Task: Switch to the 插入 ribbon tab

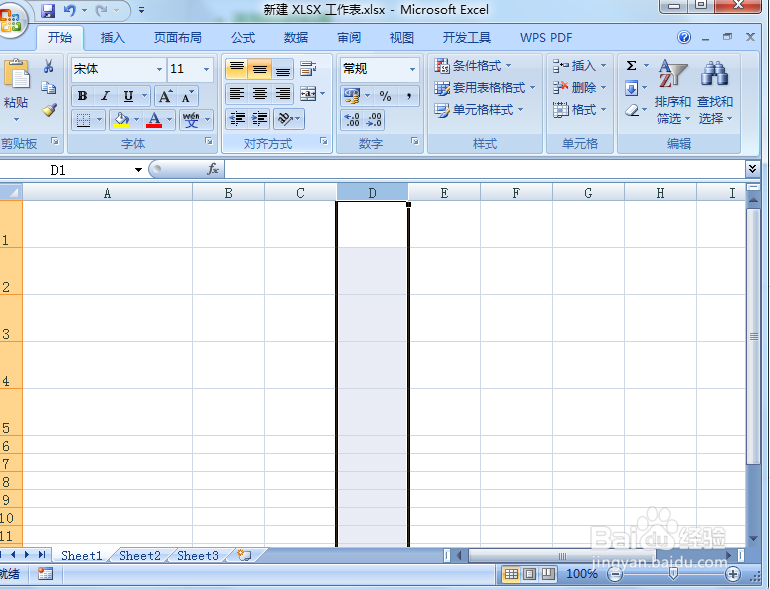Action: click(x=112, y=37)
